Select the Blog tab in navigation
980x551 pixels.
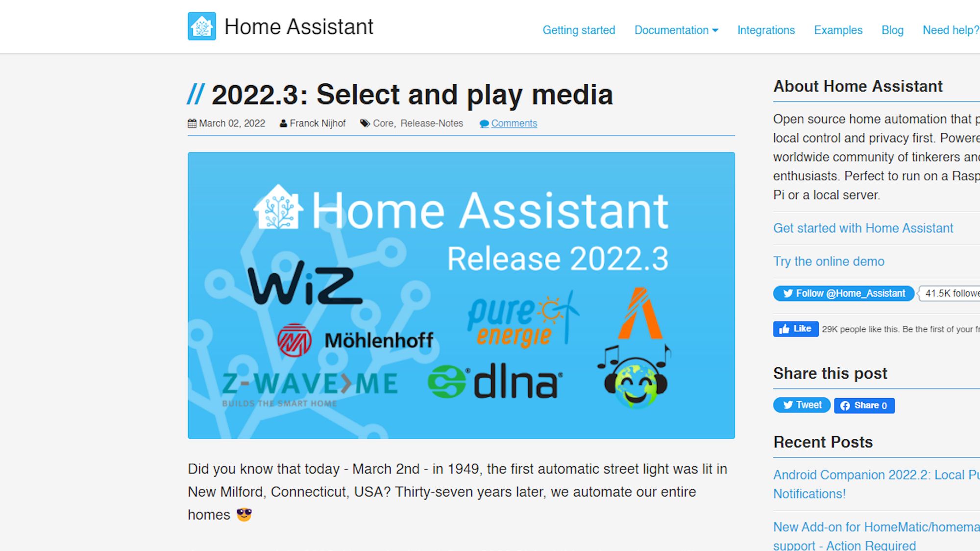892,29
